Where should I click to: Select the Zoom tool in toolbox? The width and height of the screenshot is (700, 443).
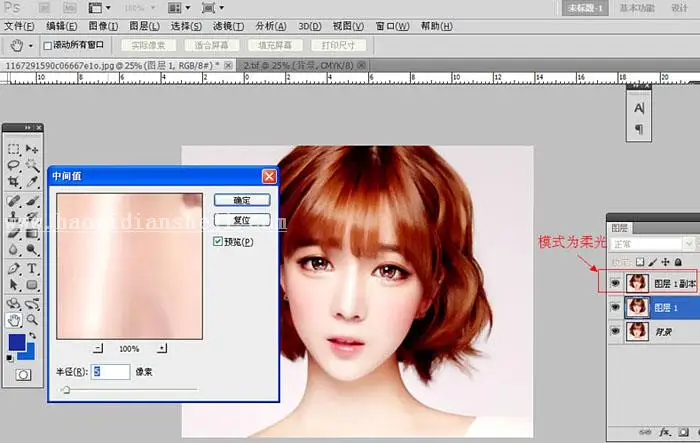(x=32, y=320)
